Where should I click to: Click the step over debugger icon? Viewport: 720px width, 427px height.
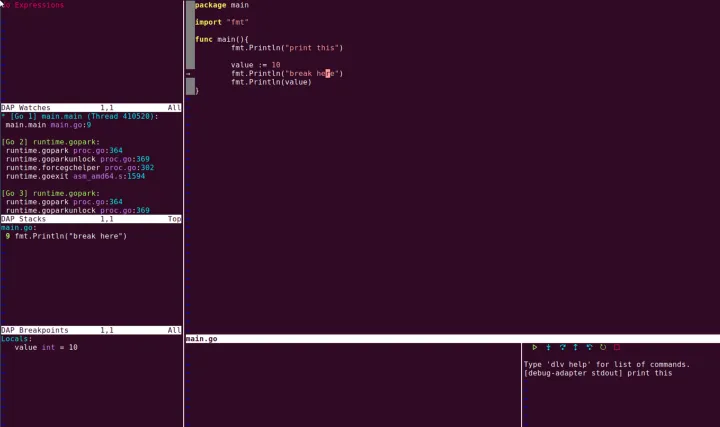tap(562, 348)
